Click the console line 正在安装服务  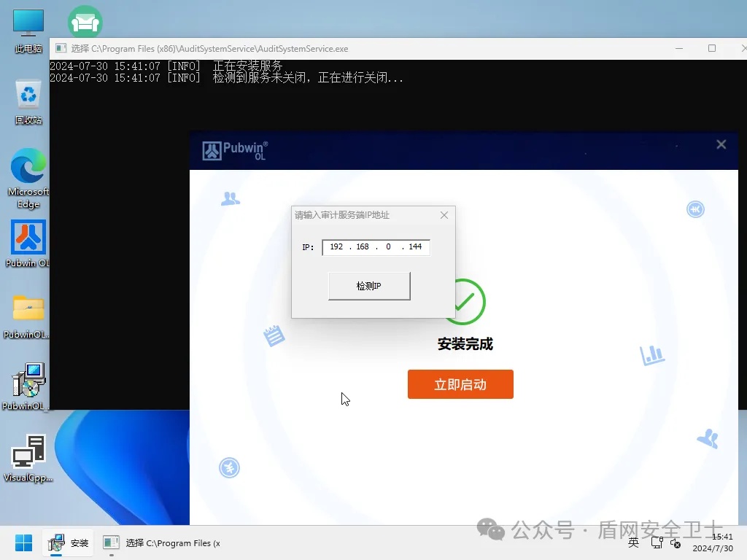point(166,66)
